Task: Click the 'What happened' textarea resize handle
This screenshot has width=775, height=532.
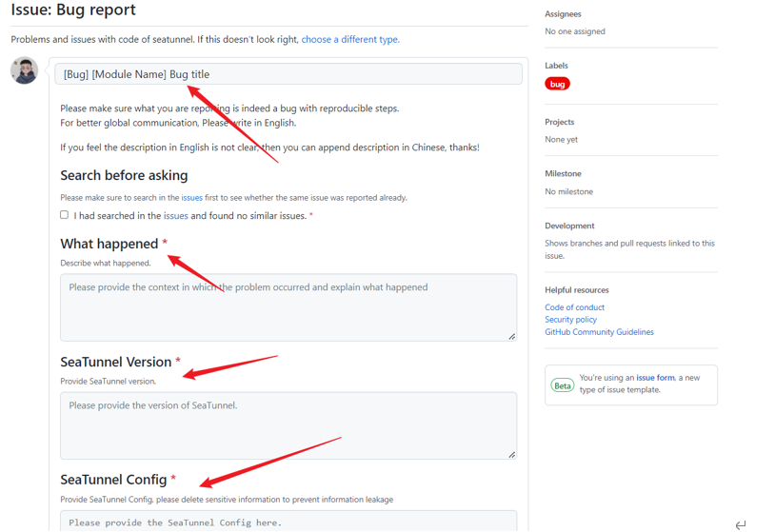Action: click(512, 336)
